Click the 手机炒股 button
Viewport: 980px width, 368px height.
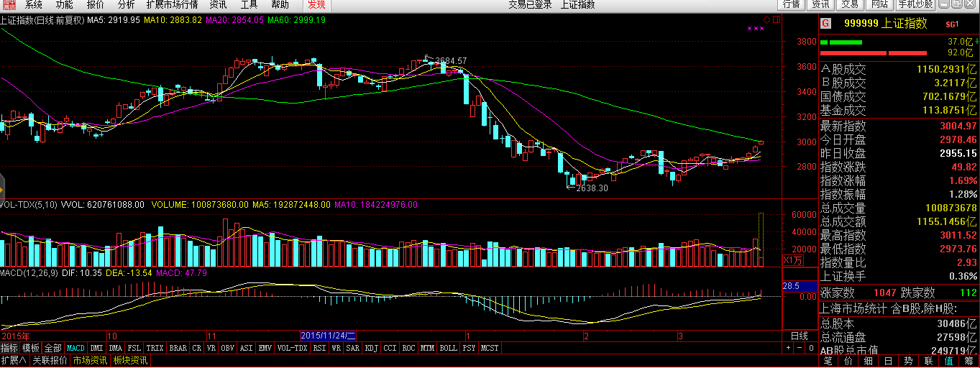(x=915, y=4)
